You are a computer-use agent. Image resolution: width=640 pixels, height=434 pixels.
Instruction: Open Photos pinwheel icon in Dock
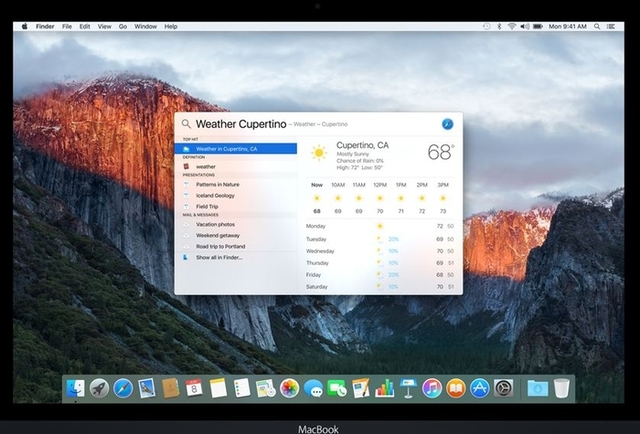point(289,388)
